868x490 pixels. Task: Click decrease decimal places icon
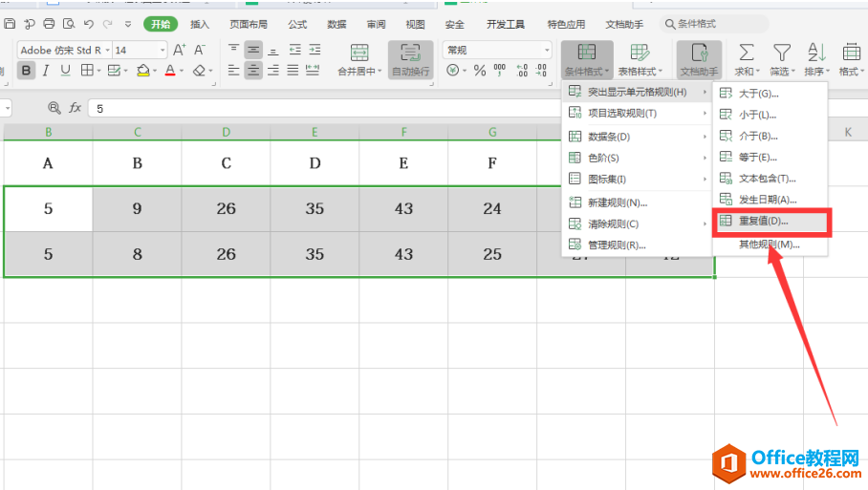pyautogui.click(x=541, y=71)
